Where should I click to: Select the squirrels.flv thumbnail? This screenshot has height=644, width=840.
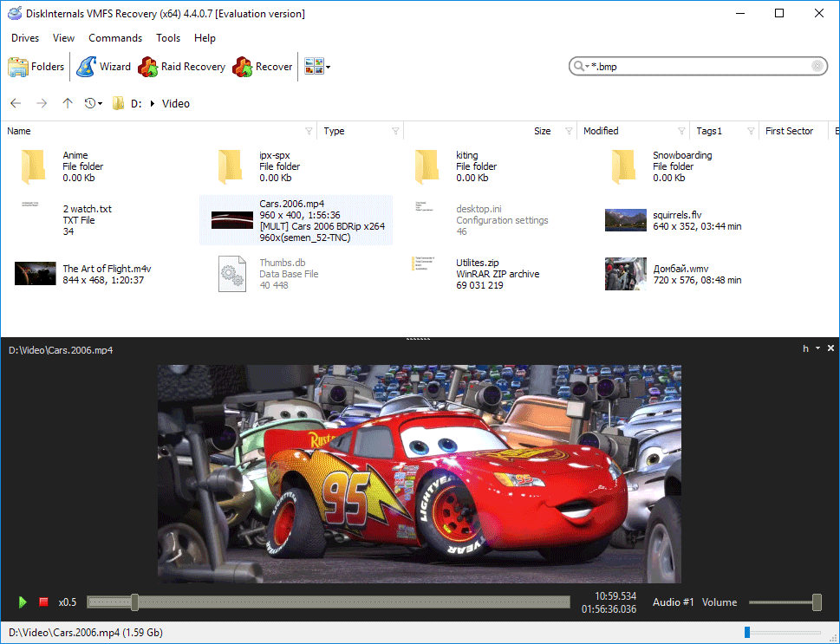tap(626, 220)
